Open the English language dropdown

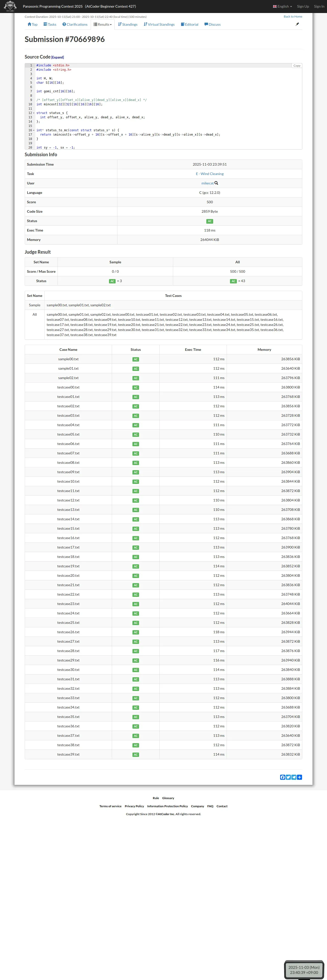click(x=282, y=6)
